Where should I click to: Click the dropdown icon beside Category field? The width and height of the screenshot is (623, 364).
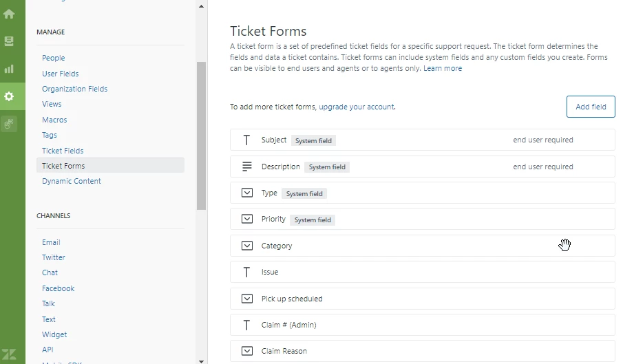point(247,246)
